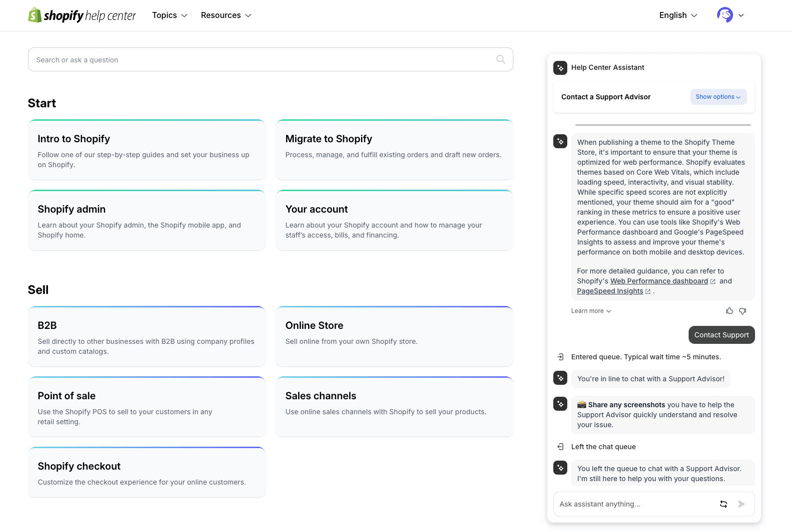Click the Left the chat queue icon
The height and width of the screenshot is (532, 792).
pos(560,447)
